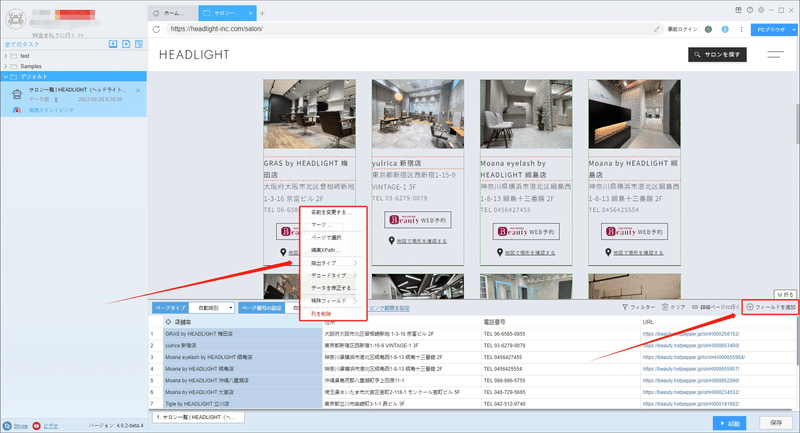Click the 折る collapse panel button

click(x=785, y=295)
